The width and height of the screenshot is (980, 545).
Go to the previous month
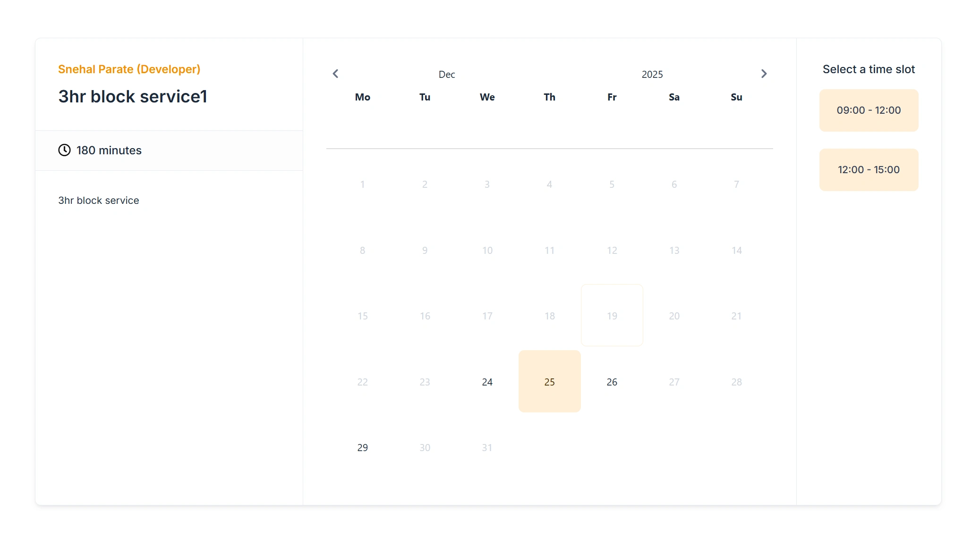pos(335,74)
